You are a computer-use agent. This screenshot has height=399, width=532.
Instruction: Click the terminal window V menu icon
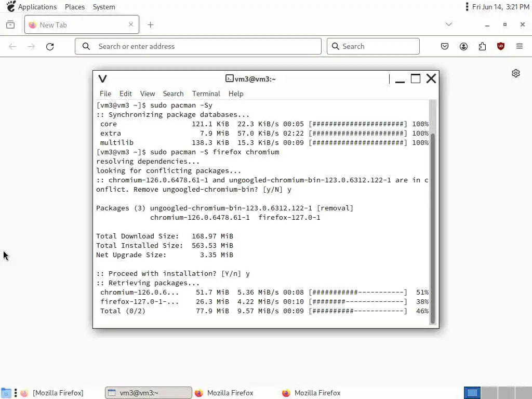coord(102,79)
